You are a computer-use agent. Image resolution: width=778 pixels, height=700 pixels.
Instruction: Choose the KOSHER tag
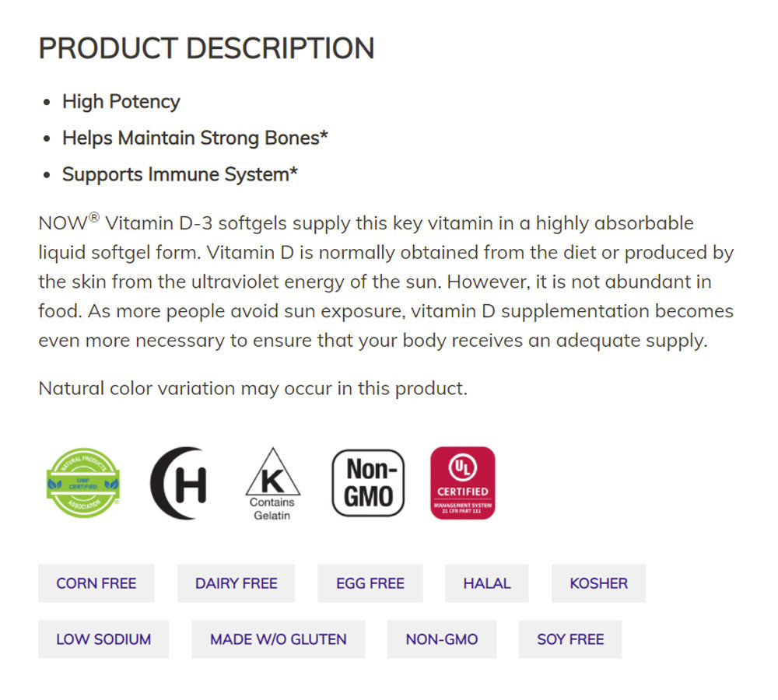click(598, 583)
